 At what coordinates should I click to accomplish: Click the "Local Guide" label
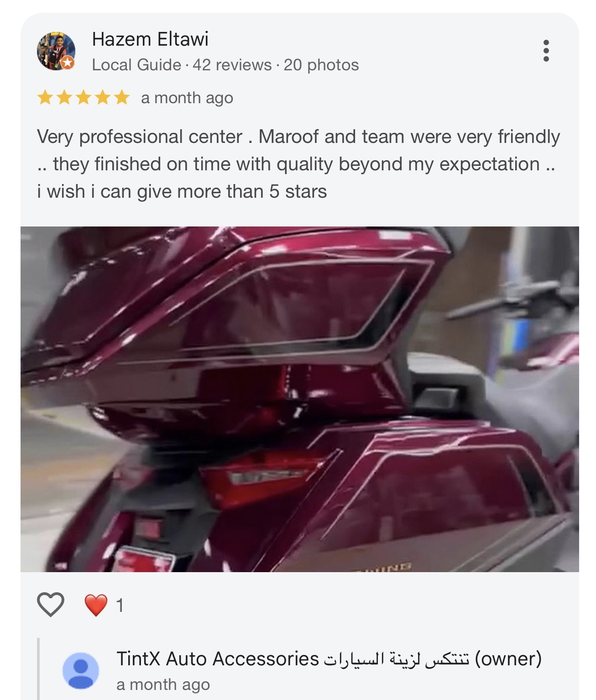point(136,65)
